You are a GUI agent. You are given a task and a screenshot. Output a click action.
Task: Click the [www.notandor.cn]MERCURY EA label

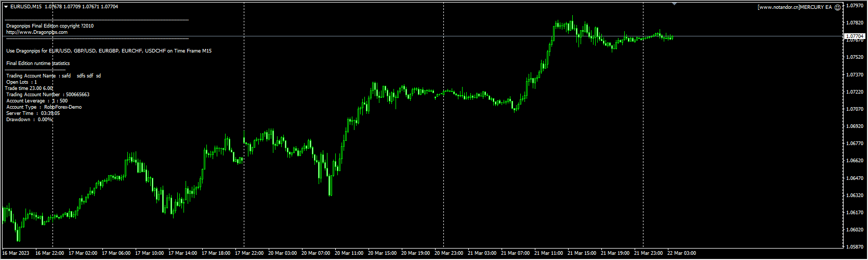tap(795, 7)
